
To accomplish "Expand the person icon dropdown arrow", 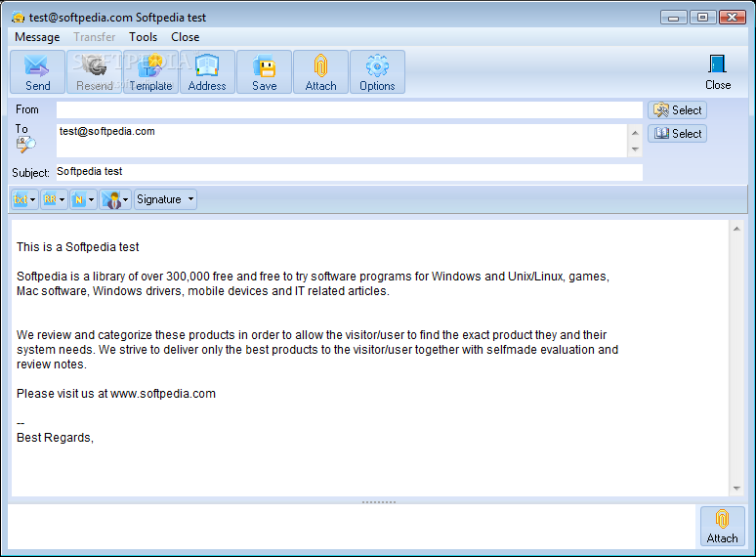I will 125,199.
